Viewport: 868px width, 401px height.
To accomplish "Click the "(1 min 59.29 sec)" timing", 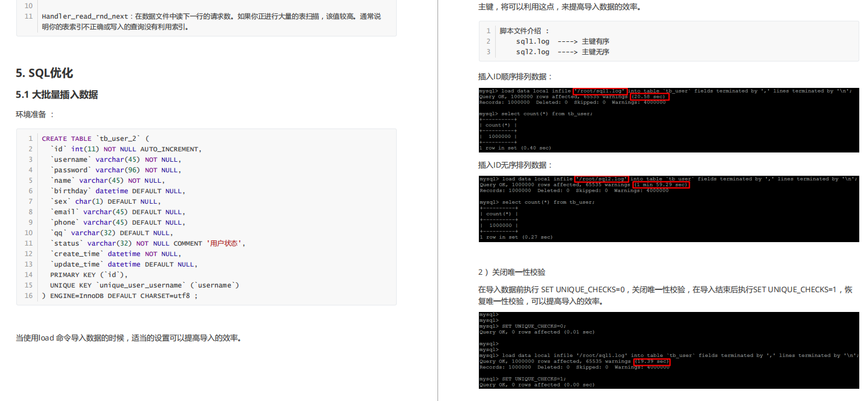I will [662, 184].
